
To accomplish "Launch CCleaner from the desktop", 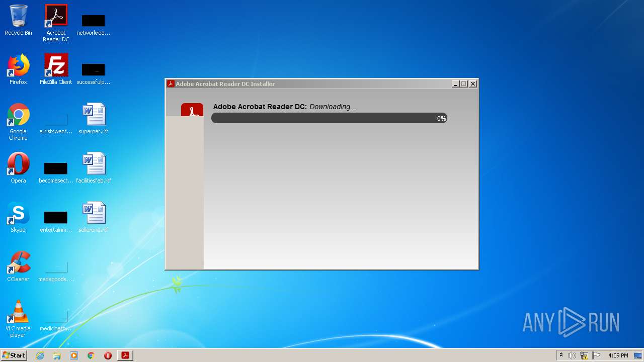I will pyautogui.click(x=18, y=266).
